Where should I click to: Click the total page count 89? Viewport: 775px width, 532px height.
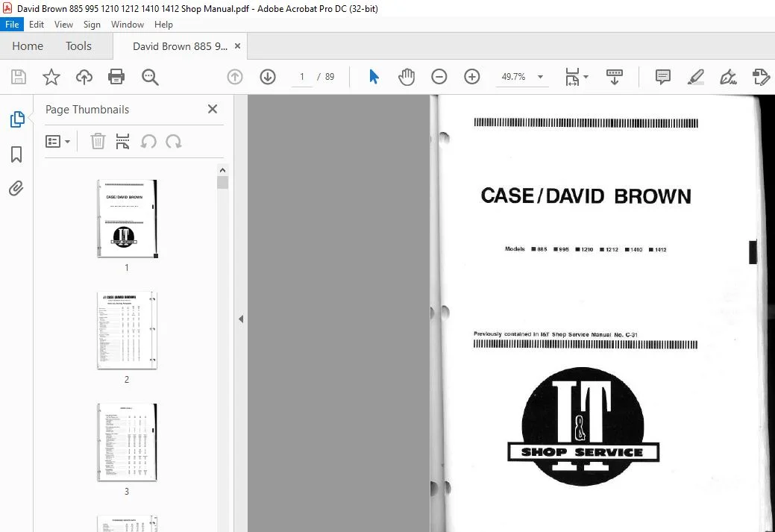330,77
